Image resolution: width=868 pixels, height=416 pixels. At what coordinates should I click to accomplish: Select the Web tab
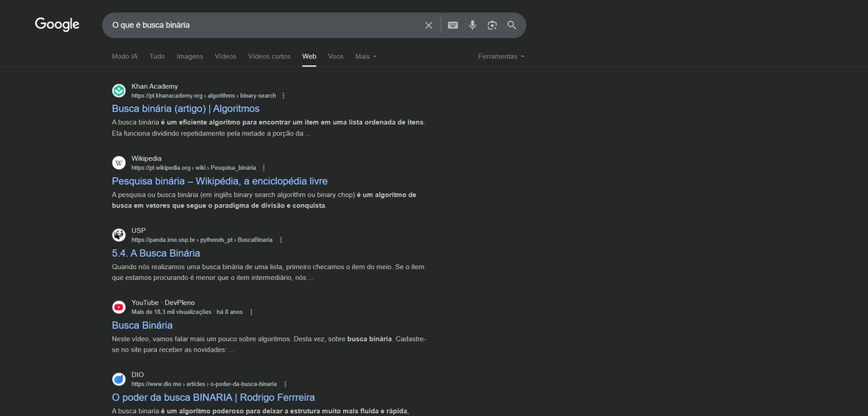pyautogui.click(x=309, y=56)
